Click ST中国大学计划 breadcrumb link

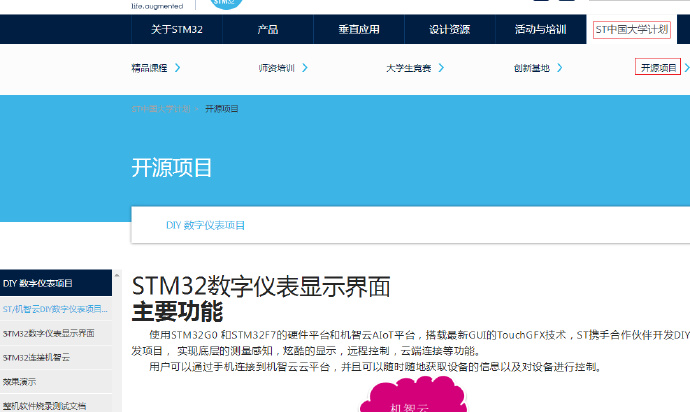tap(161, 109)
